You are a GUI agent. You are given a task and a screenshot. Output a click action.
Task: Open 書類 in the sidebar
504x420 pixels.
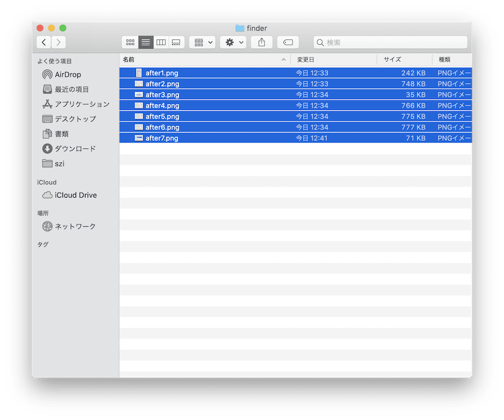pyautogui.click(x=55, y=134)
